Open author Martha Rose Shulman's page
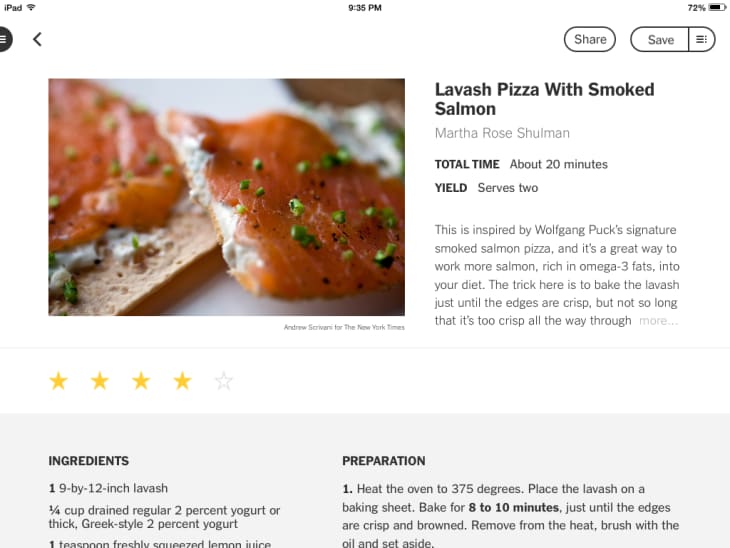Viewport: 730px width, 548px height. [x=502, y=133]
